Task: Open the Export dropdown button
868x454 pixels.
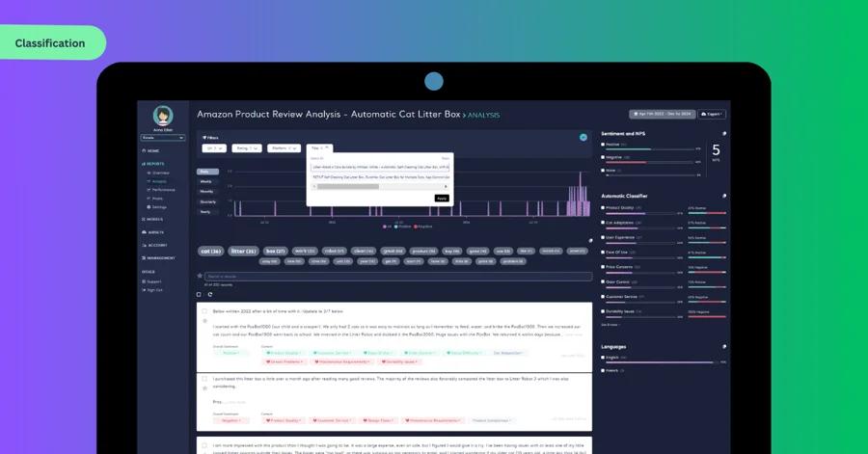Action: pyautogui.click(x=712, y=114)
